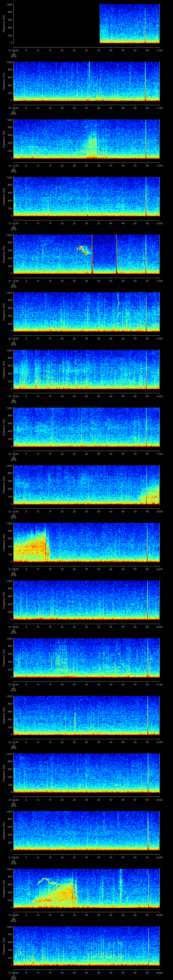
Task: Select the spectrogram panel starting at 21:10:00
Action: pos(87,81)
